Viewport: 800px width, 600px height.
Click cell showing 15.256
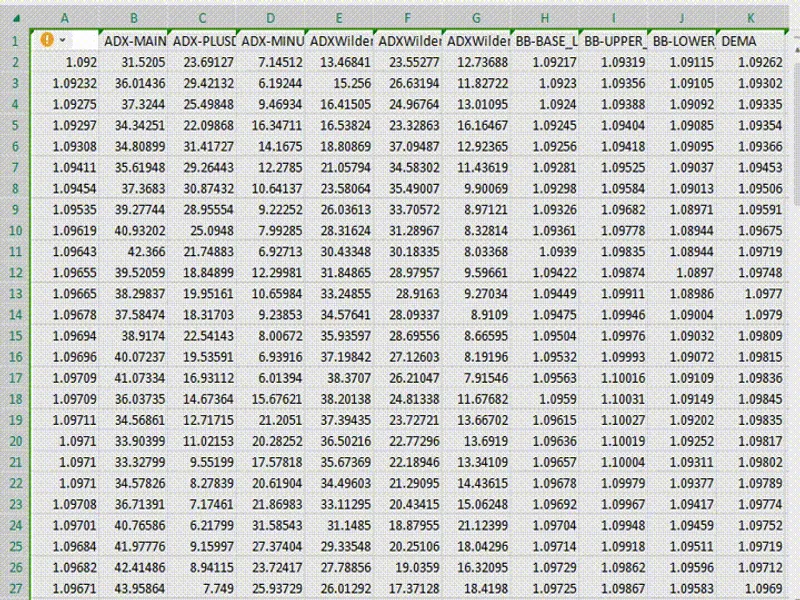point(339,83)
